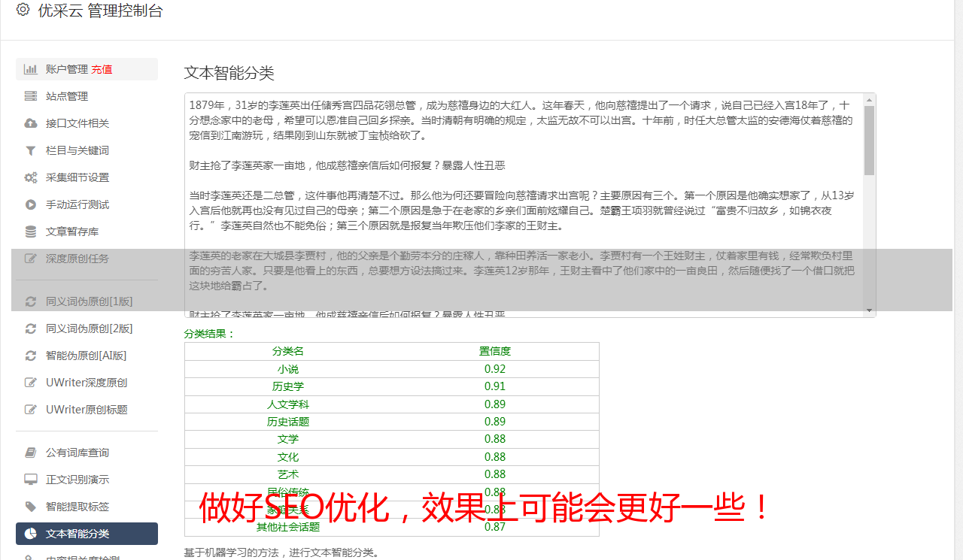The width and height of the screenshot is (963, 560).
Task: Click the 历史话题 category cell
Action: [288, 422]
